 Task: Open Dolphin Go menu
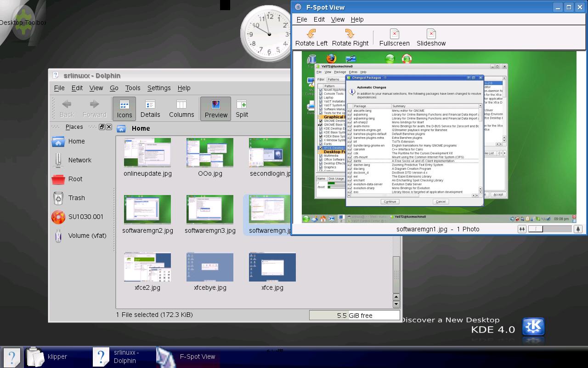click(114, 88)
